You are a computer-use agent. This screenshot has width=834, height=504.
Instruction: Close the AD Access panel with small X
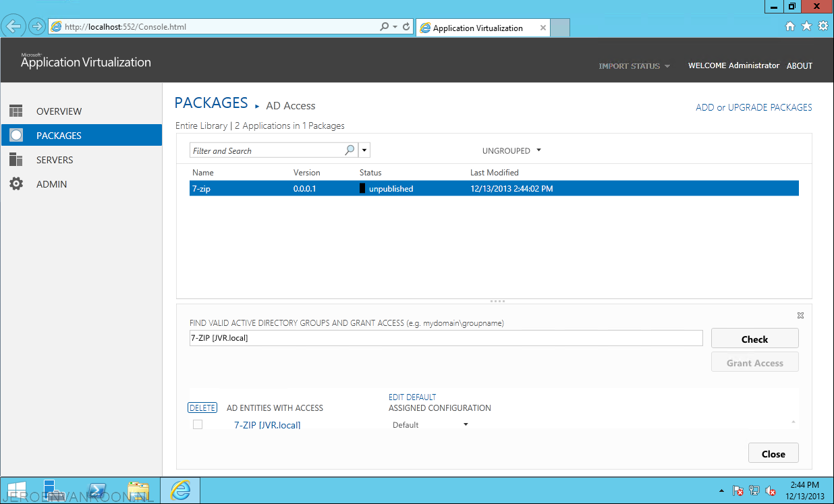(800, 315)
